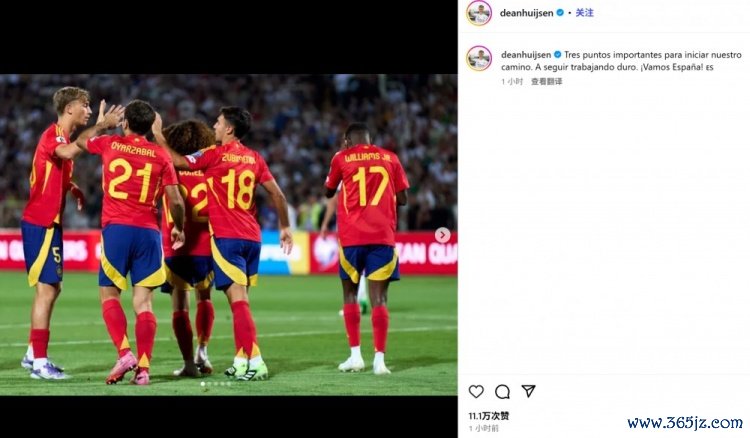
Task: Click the verified badge next to header username
Action: [560, 13]
